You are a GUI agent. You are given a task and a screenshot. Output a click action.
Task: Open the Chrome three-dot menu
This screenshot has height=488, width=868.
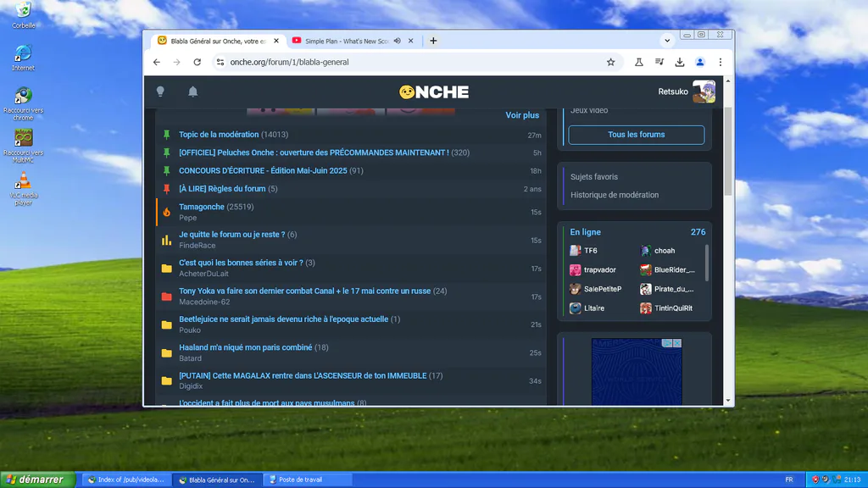pos(721,62)
